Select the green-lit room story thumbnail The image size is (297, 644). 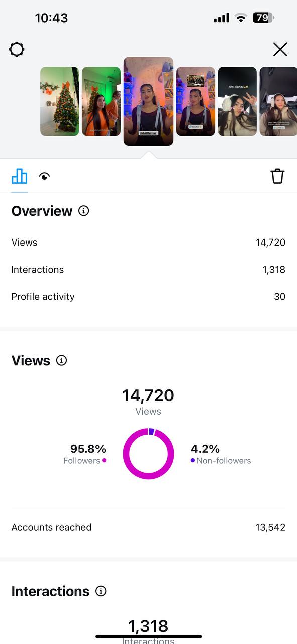click(x=102, y=102)
